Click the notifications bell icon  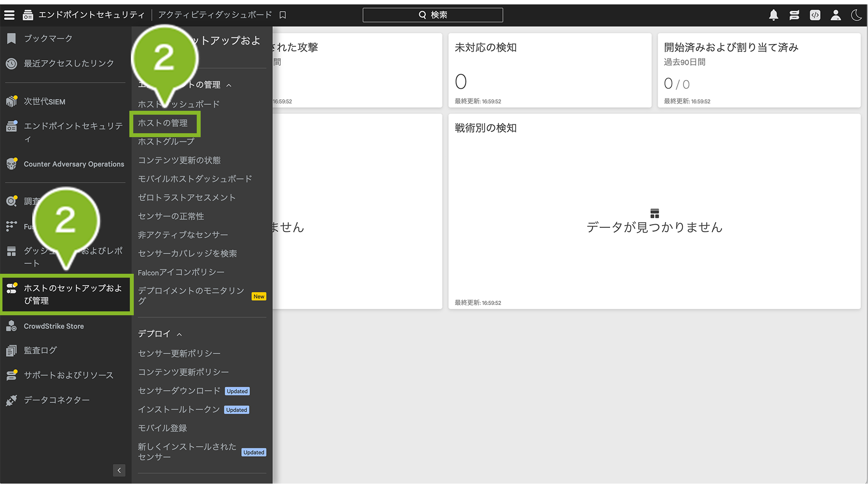click(x=773, y=15)
